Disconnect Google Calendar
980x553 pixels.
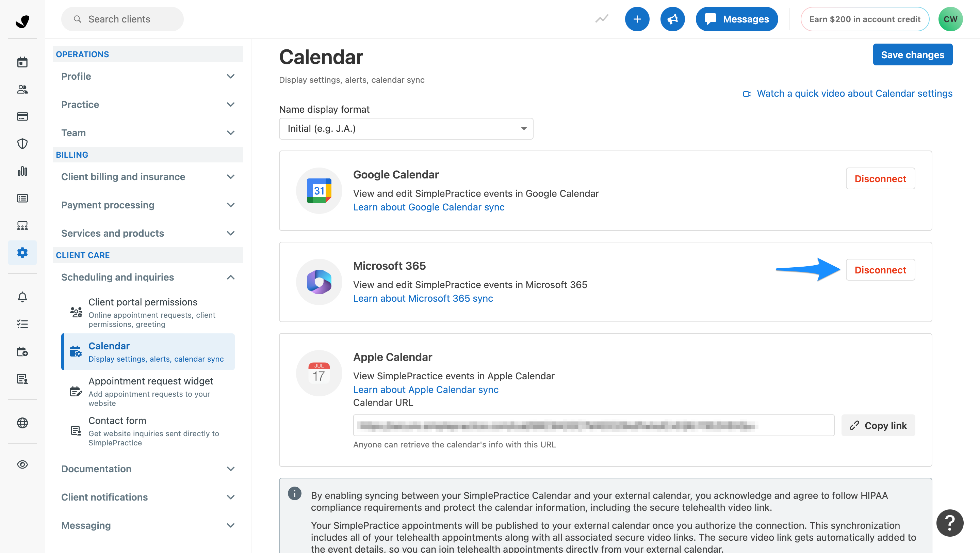880,178
